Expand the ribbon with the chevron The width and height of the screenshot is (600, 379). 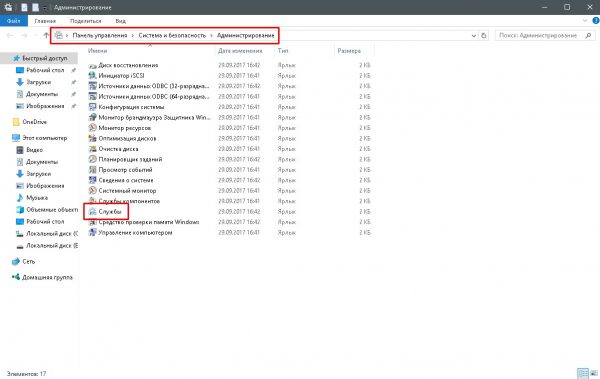pyautogui.click(x=585, y=21)
